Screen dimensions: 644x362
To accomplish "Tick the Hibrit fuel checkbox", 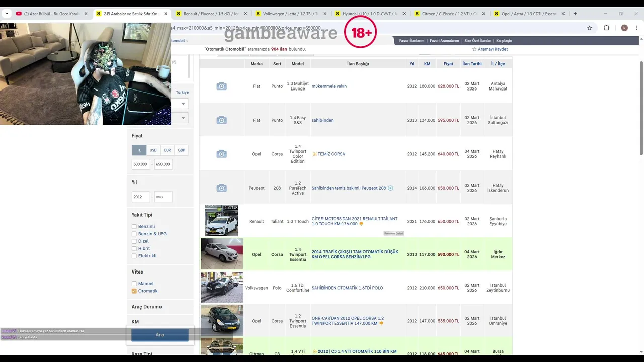I will (134, 249).
